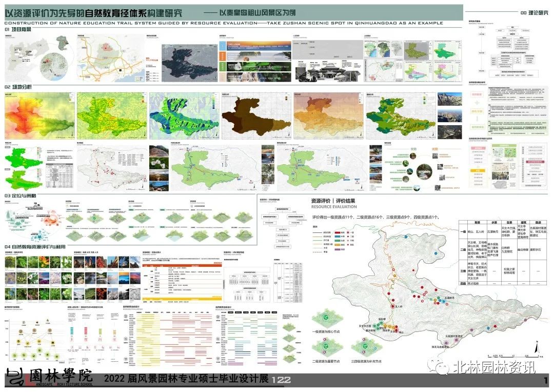Select the 01 项目背景 section heading
554x392 pixels.
point(18,29)
